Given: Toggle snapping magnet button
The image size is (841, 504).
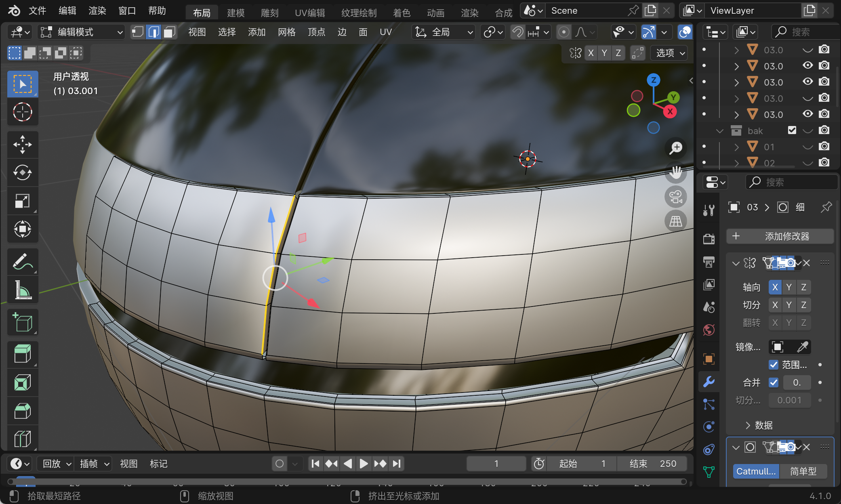Looking at the screenshot, I should point(517,32).
